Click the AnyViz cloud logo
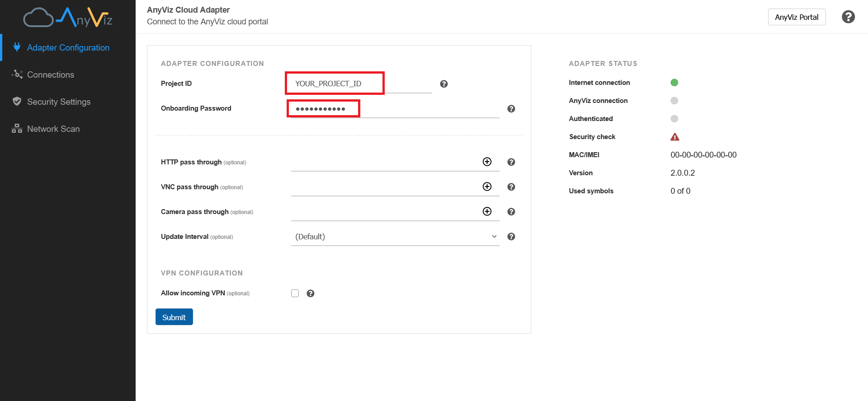This screenshot has height=401, width=868. [x=68, y=17]
